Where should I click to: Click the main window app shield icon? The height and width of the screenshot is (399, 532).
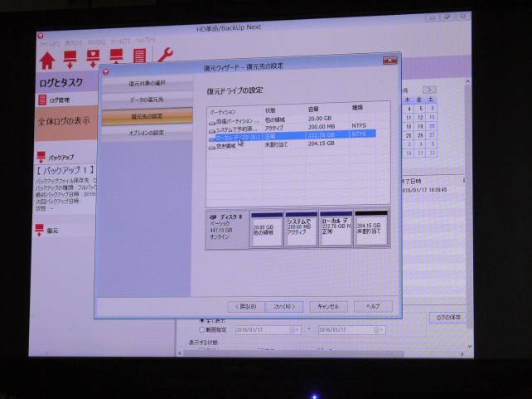coord(41,36)
